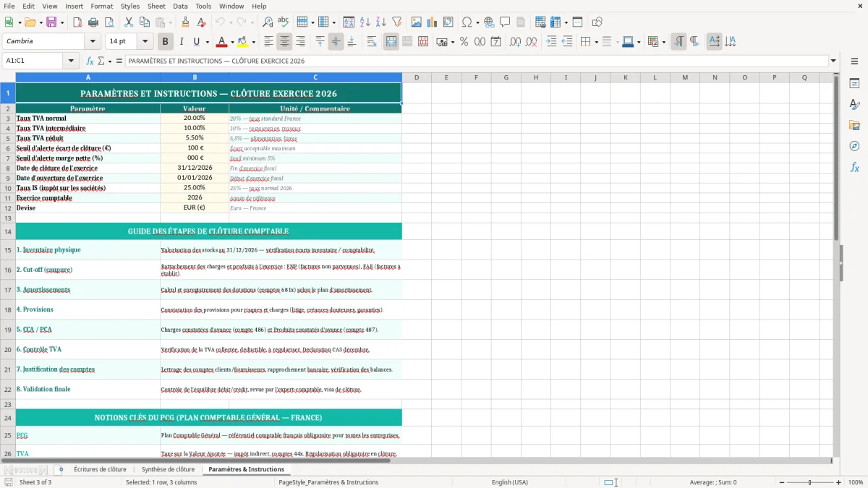This screenshot has width=868, height=488.
Task: Expand the Name Box dropdown
Action: tap(71, 61)
